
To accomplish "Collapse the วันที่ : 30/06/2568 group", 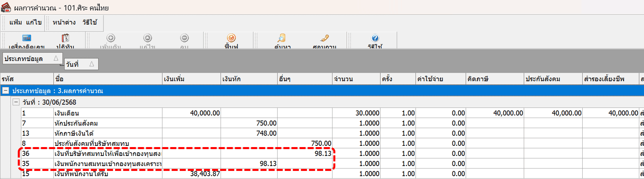I will pyautogui.click(x=16, y=102).
